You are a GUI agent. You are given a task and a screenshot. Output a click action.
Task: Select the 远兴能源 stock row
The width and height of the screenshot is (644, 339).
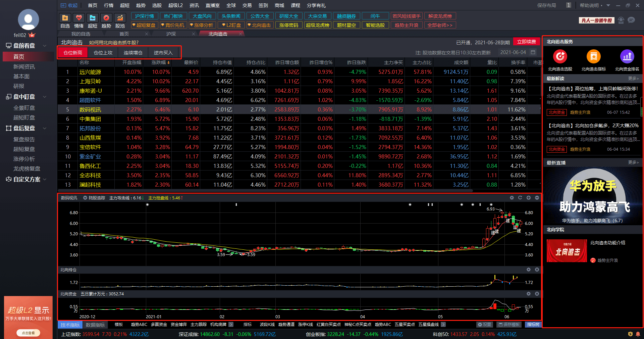(x=299, y=72)
